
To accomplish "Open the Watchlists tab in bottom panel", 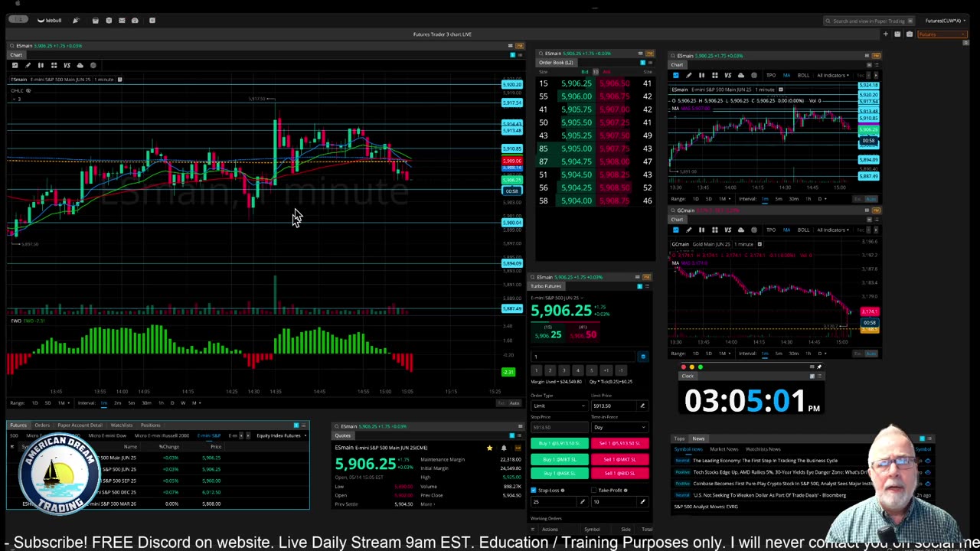I will point(122,425).
